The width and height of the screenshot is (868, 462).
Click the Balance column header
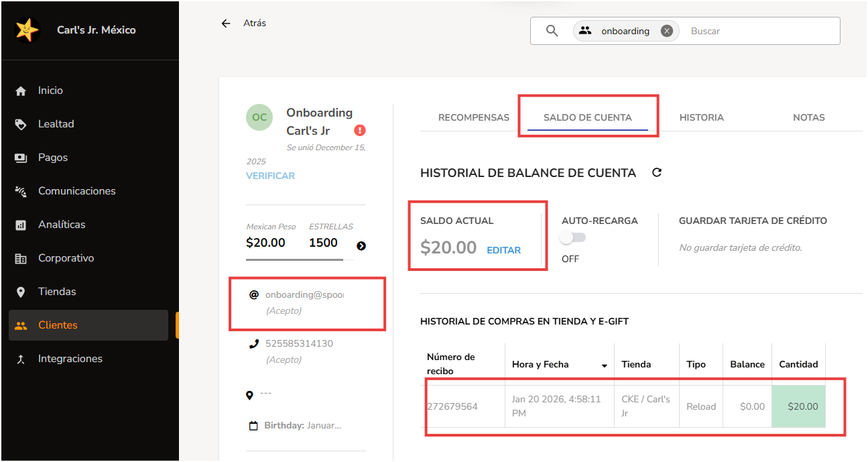point(747,365)
